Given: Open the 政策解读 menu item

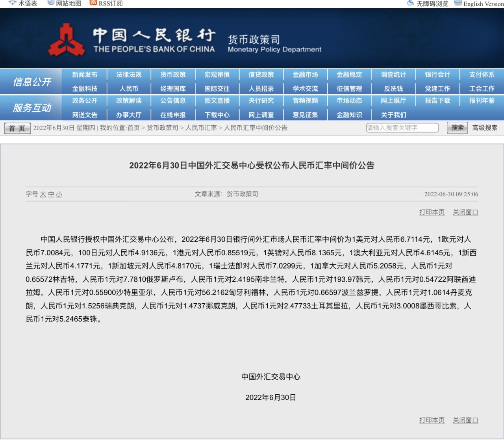Looking at the screenshot, I should (129, 100).
